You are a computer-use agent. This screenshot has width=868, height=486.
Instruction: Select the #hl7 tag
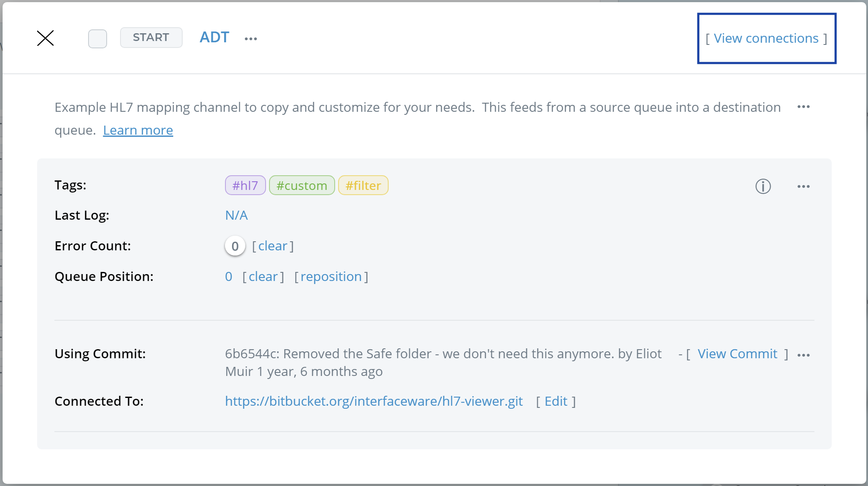click(245, 186)
